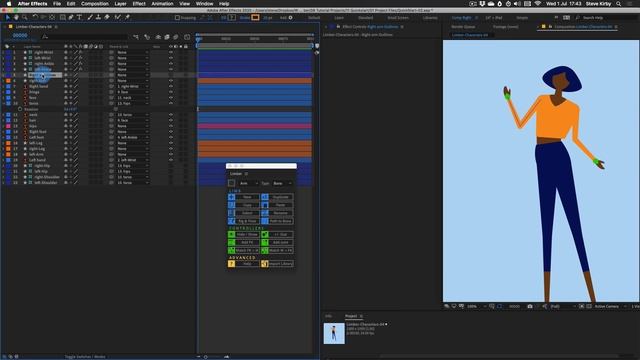
Task: Select the Brush tool
Action: point(90,18)
